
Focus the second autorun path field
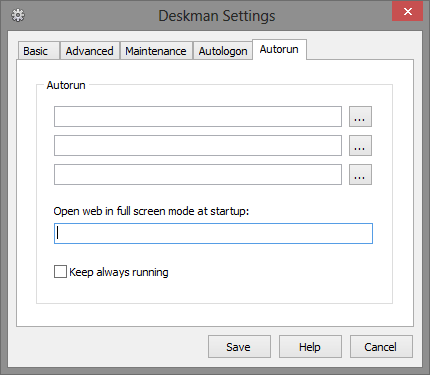198,145
